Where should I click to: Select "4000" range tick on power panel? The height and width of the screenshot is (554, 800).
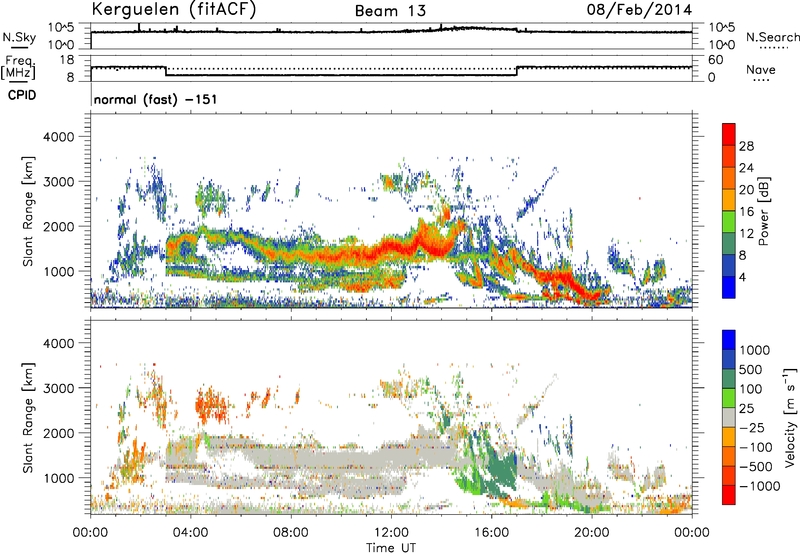[x=59, y=137]
